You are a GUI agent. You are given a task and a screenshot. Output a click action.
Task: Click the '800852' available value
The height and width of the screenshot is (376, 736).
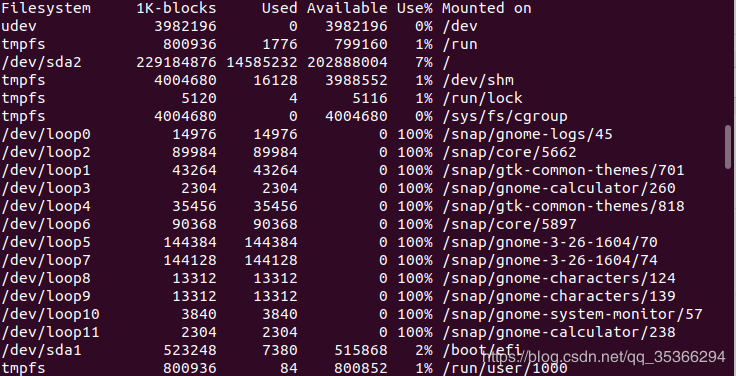tap(361, 368)
